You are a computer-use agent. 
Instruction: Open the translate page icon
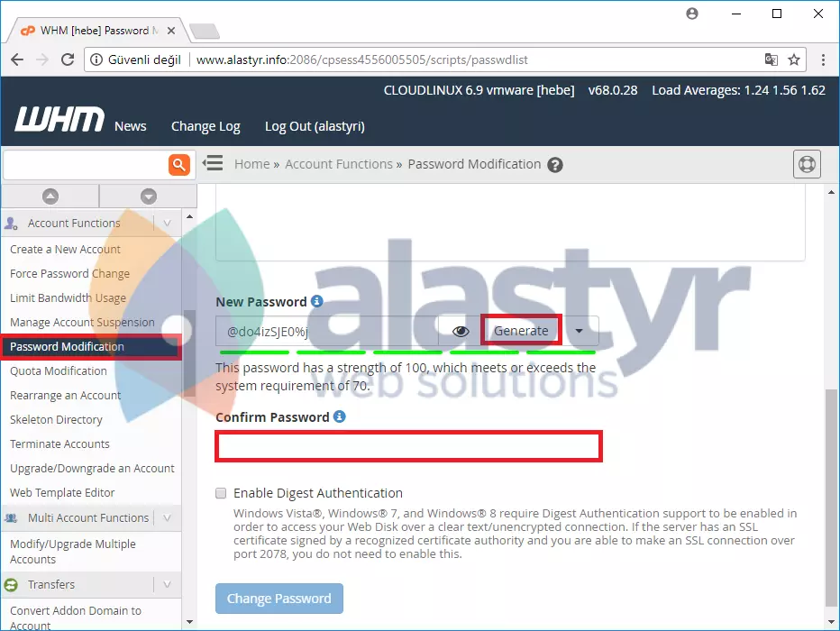771,59
